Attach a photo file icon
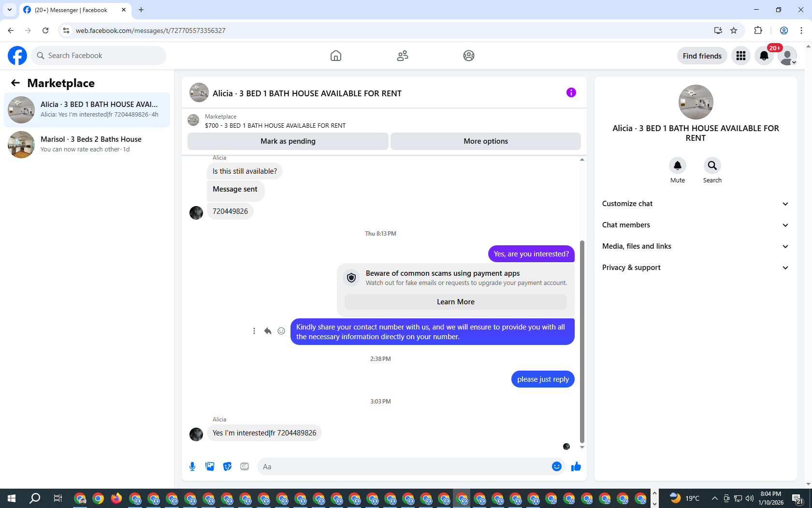Image resolution: width=812 pixels, height=508 pixels. (x=210, y=466)
